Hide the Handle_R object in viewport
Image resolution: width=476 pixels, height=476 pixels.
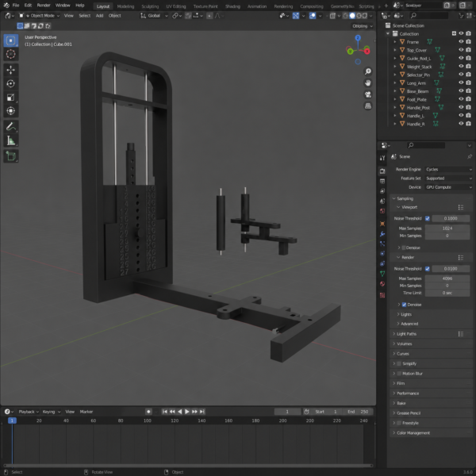(x=461, y=124)
